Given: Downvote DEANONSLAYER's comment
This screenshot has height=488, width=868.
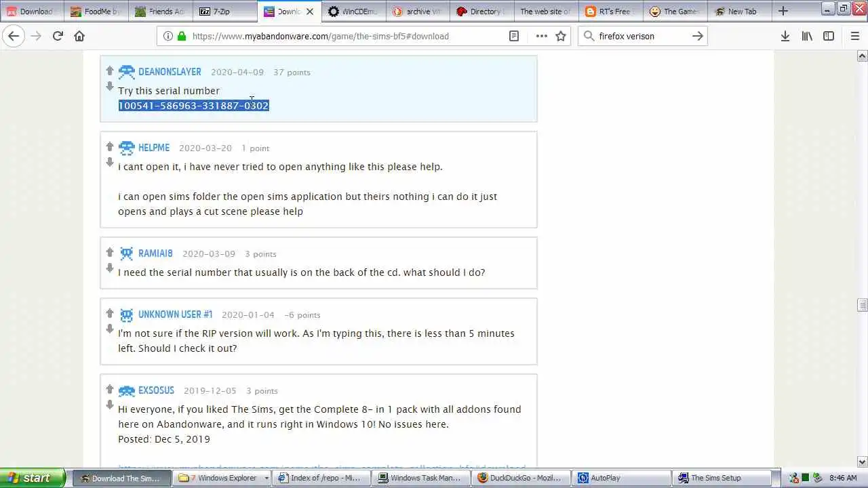Looking at the screenshot, I should click(x=110, y=87).
